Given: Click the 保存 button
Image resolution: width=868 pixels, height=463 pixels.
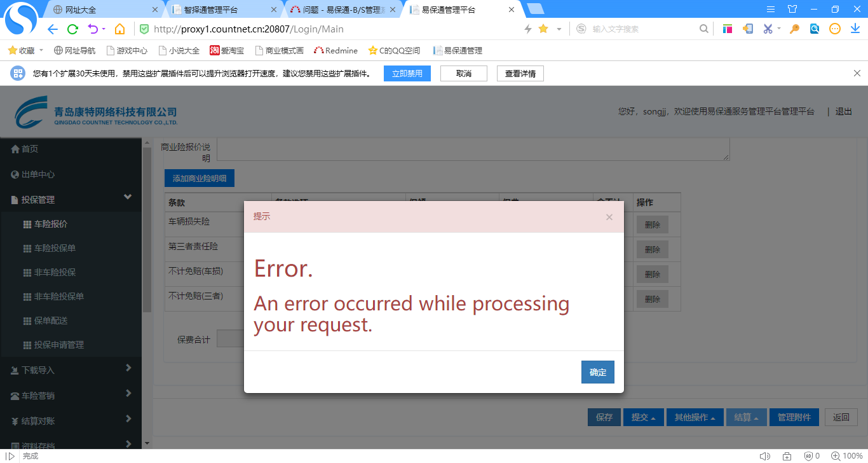Looking at the screenshot, I should (x=604, y=417).
